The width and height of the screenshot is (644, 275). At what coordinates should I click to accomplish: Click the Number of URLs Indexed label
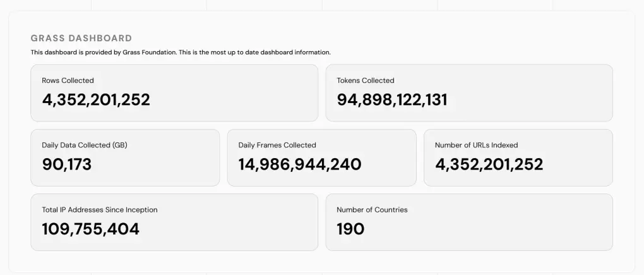(477, 145)
